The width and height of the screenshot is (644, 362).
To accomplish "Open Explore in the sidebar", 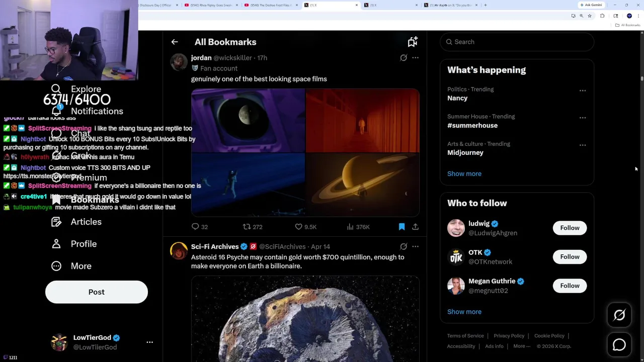I will (x=76, y=89).
